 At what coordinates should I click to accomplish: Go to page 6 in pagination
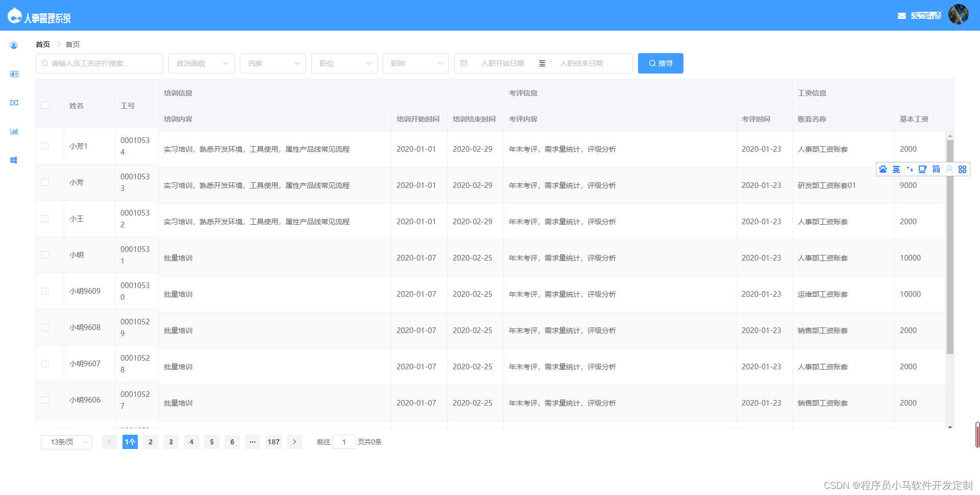232,442
